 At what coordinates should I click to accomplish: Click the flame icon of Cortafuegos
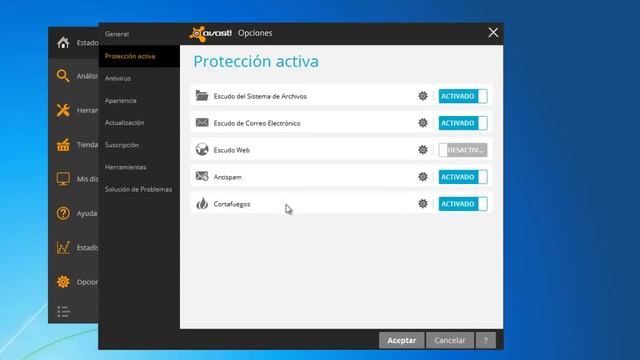click(x=202, y=203)
